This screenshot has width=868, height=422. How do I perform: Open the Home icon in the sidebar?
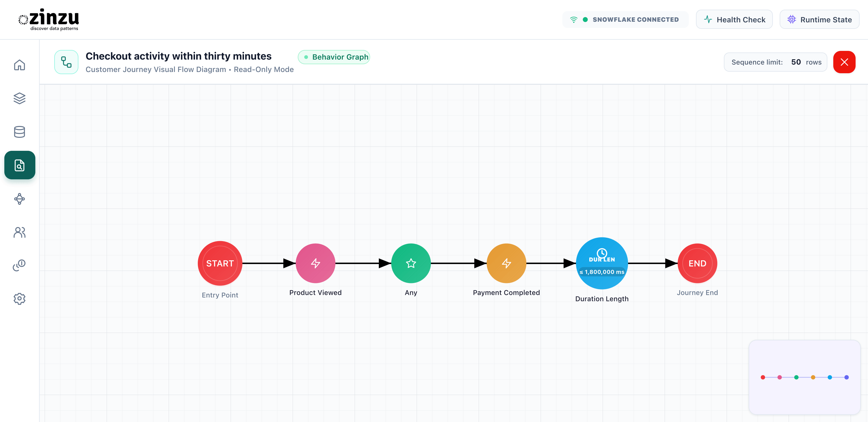point(20,65)
